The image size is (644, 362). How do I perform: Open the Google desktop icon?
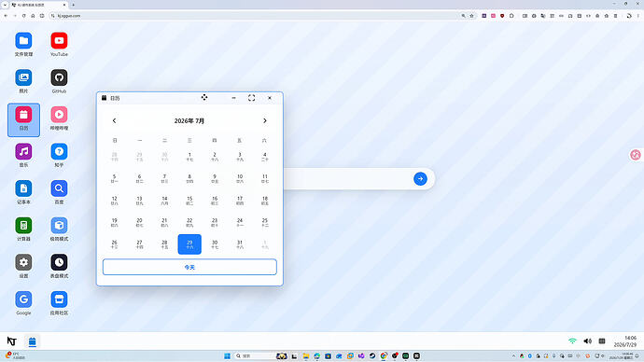pyautogui.click(x=24, y=299)
